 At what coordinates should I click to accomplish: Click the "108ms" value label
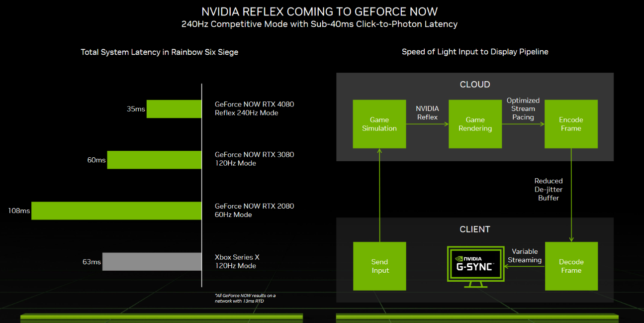(x=19, y=211)
